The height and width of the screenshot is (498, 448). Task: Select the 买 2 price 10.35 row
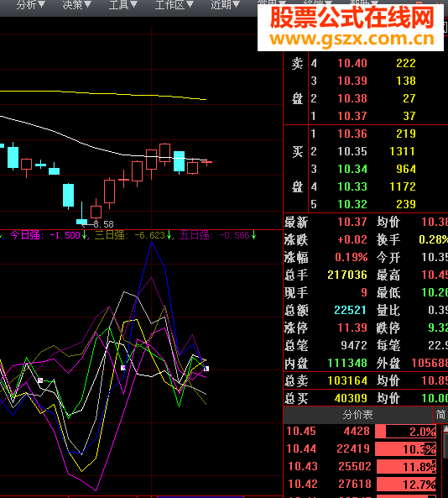(x=365, y=151)
